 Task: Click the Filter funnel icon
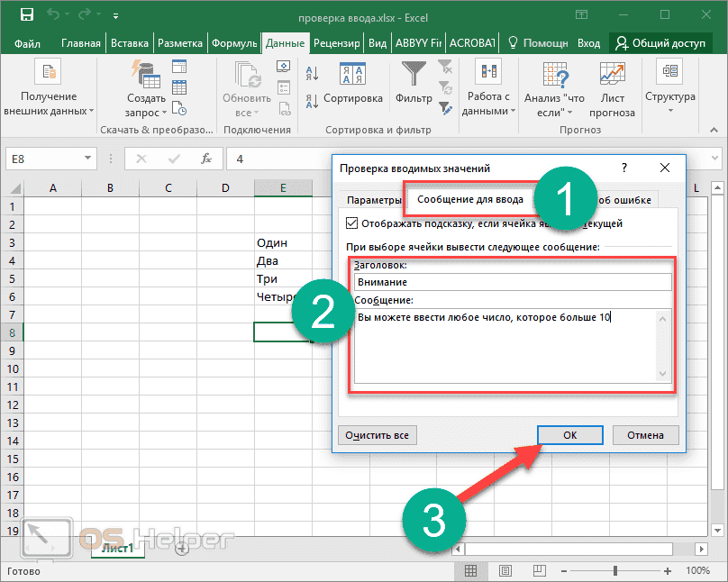click(x=414, y=75)
